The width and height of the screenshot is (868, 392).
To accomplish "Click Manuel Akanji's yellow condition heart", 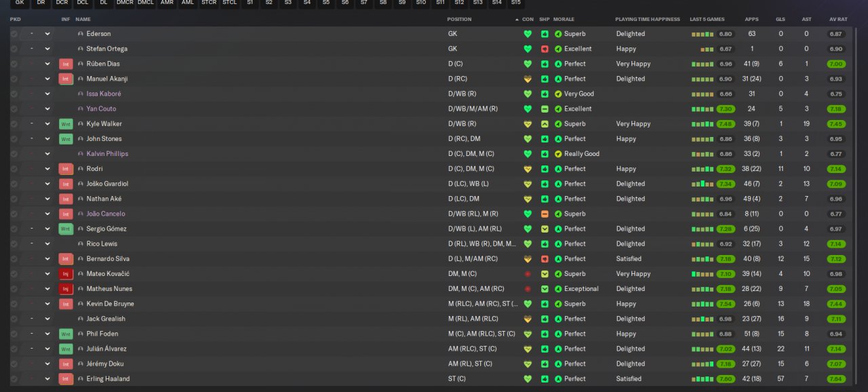I will pyautogui.click(x=528, y=79).
